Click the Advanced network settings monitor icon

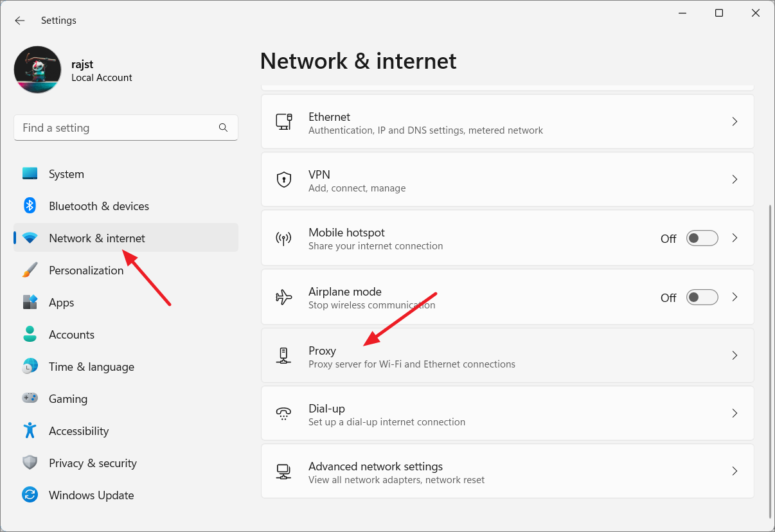click(x=284, y=472)
